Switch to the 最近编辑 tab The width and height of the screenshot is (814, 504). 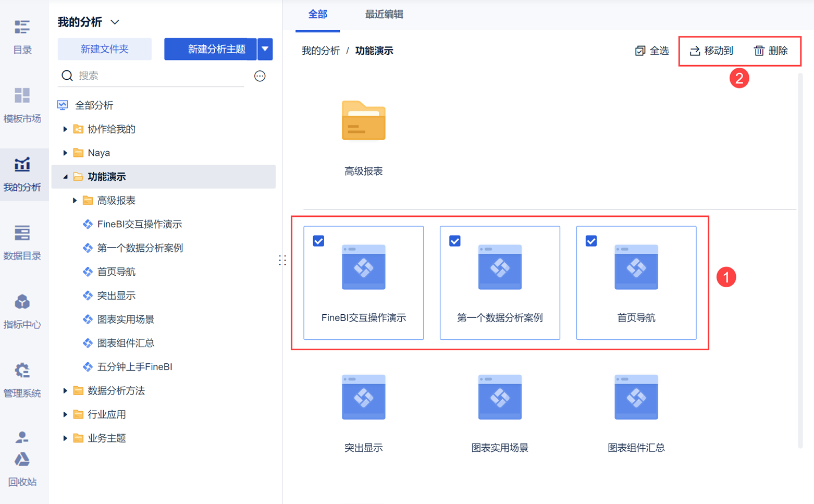pos(384,15)
